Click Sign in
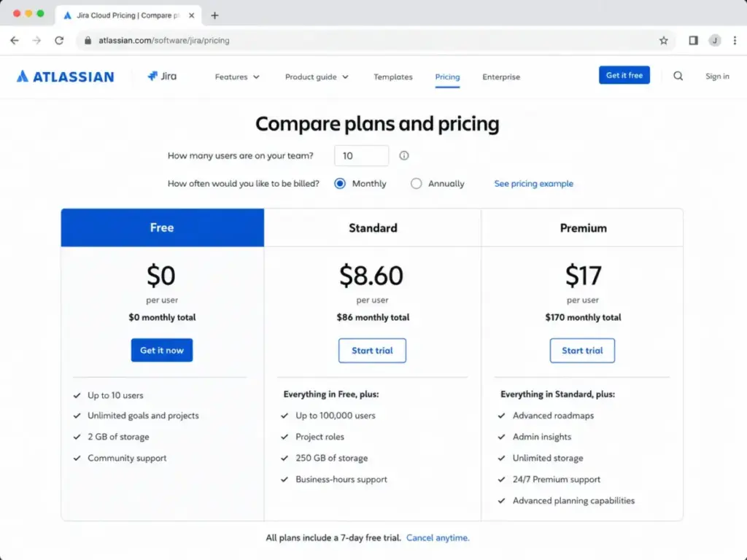 click(x=717, y=76)
